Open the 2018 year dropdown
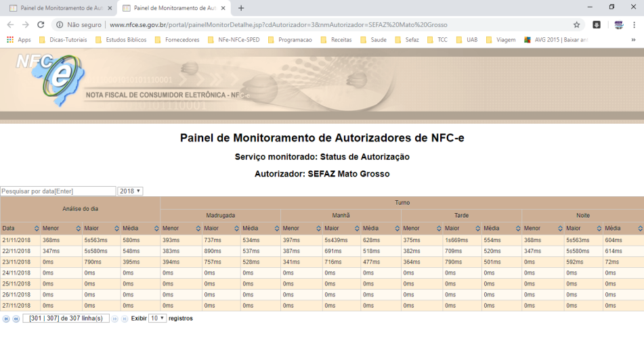The height and width of the screenshot is (345, 644). click(130, 191)
